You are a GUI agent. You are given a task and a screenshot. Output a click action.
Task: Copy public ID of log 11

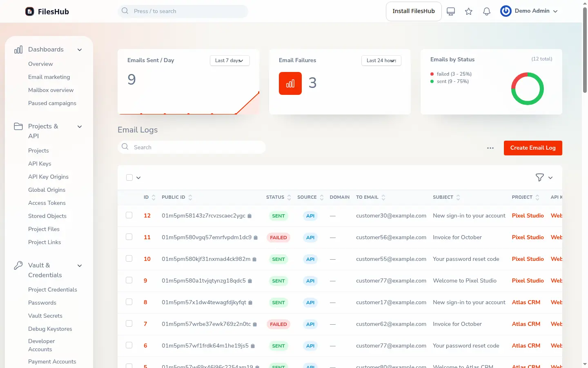click(x=256, y=238)
